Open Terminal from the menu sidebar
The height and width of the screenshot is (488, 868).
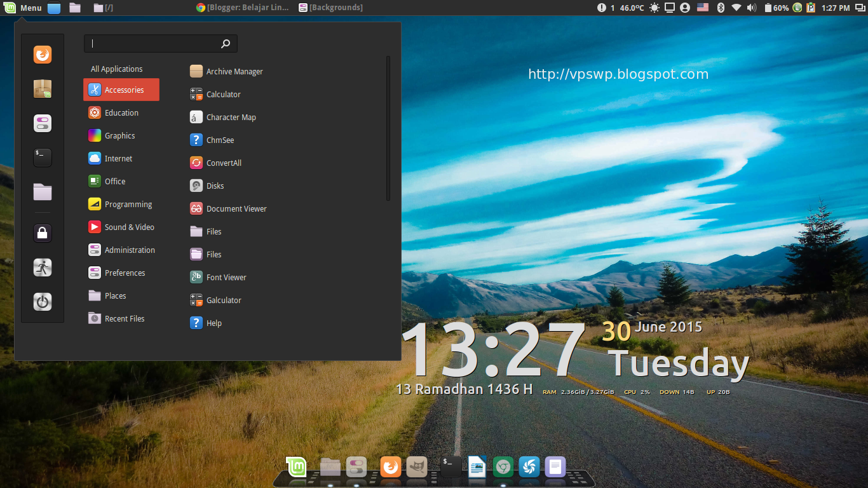[x=42, y=158]
